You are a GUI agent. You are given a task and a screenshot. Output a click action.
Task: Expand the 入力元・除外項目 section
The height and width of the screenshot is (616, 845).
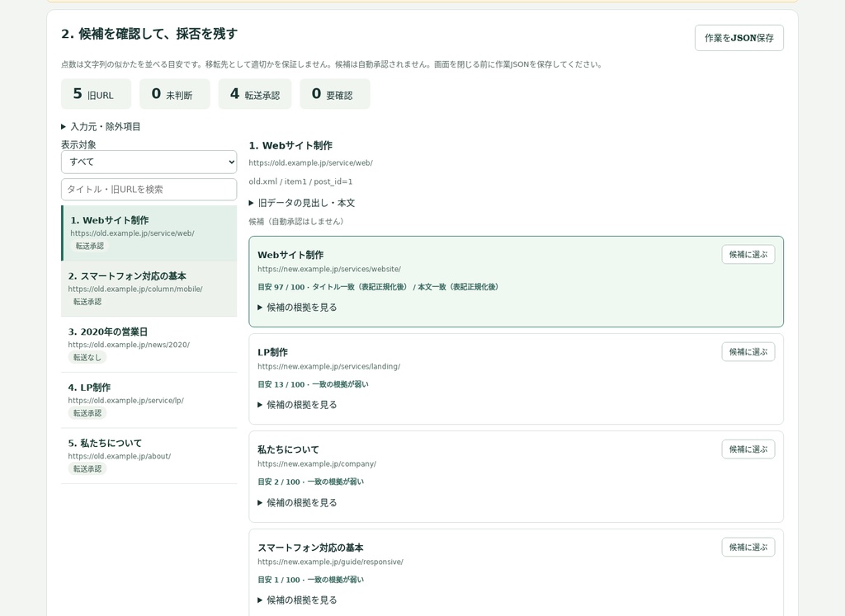(101, 126)
